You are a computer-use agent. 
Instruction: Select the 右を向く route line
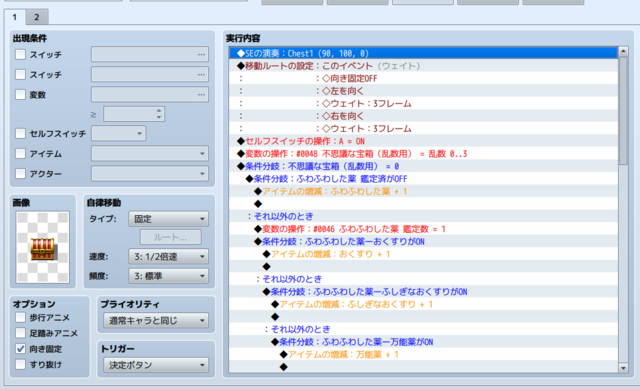point(423,116)
